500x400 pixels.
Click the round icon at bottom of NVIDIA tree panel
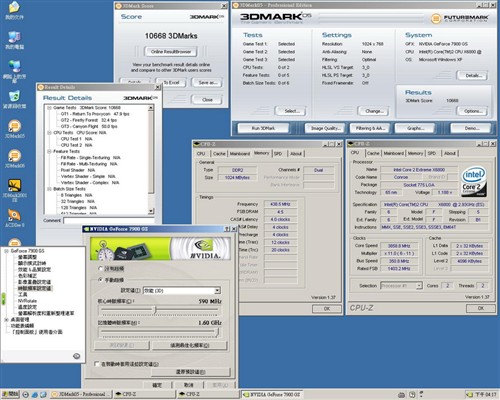coord(76,356)
